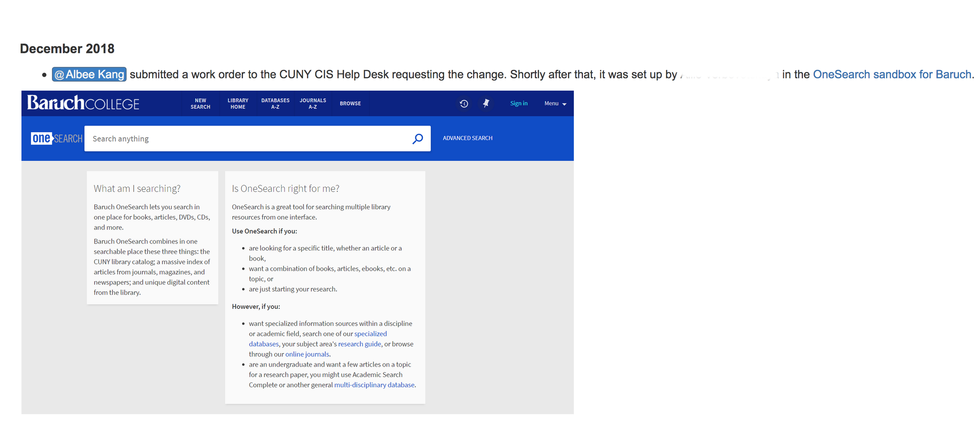Open the New Search menu item
This screenshot has height=436, width=980.
point(200,104)
